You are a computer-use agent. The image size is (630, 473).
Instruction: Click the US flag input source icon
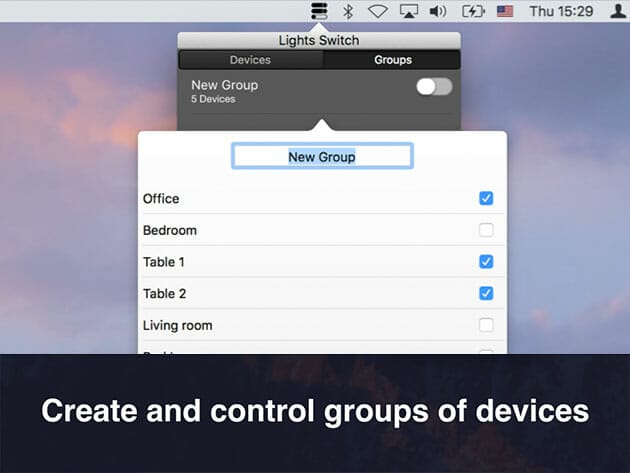coord(505,11)
